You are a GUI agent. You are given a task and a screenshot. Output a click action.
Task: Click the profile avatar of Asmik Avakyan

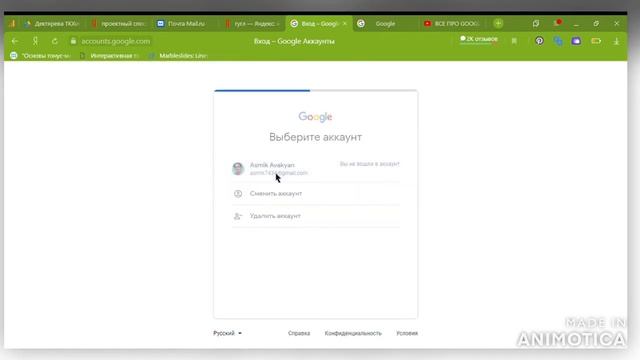[x=238, y=169]
